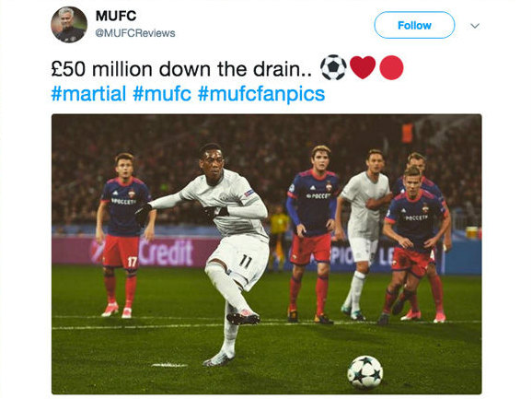Open the tweet options chevron menu
This screenshot has height=399, width=532.
[475, 26]
